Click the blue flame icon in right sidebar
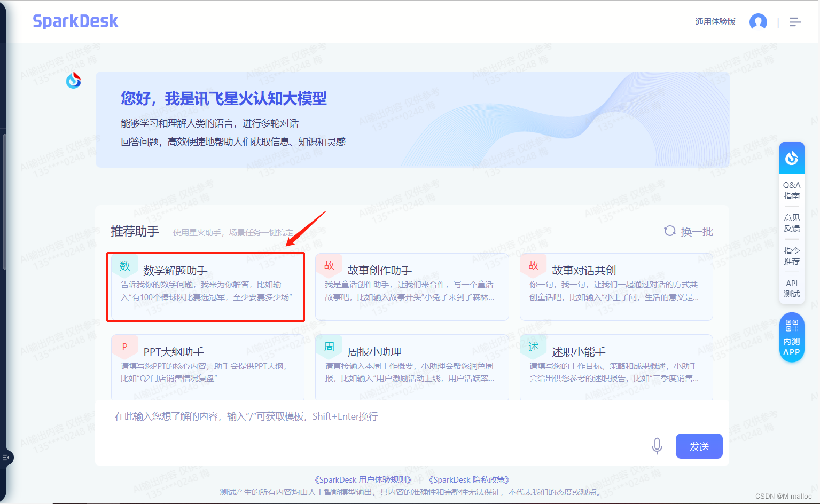The width and height of the screenshot is (820, 504). tap(792, 158)
